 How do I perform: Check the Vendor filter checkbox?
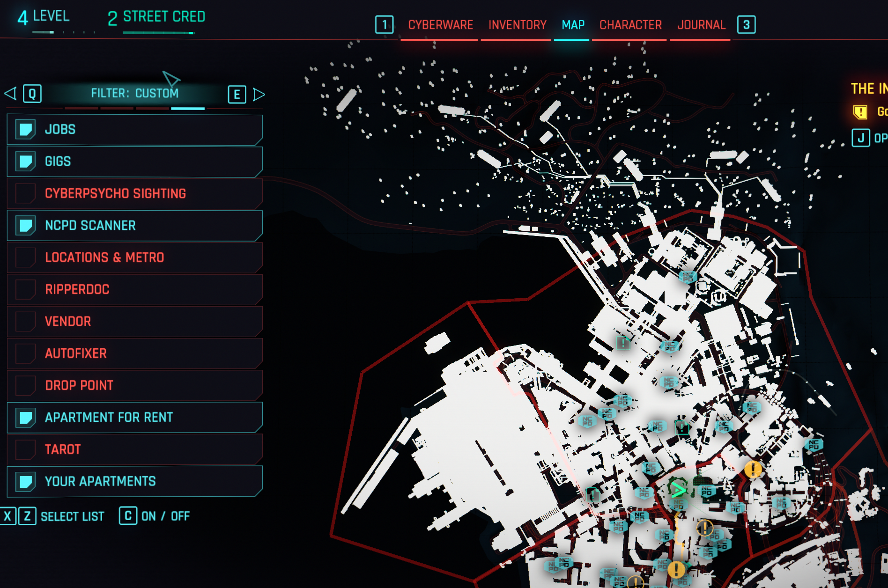click(25, 321)
